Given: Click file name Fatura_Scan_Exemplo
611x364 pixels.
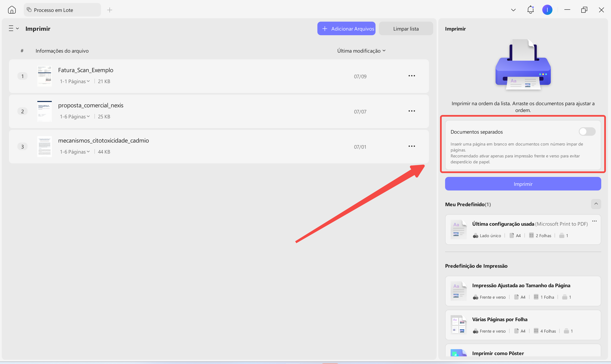Looking at the screenshot, I should [x=86, y=70].
